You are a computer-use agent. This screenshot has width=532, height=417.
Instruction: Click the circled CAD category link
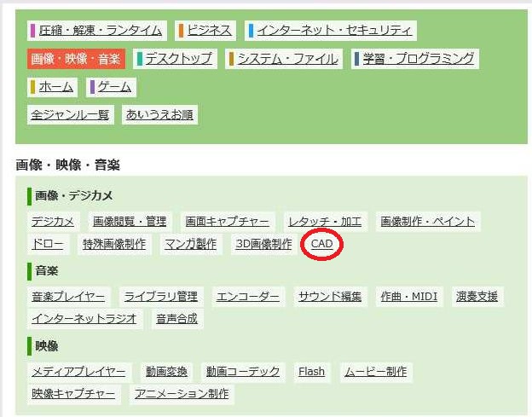[321, 244]
